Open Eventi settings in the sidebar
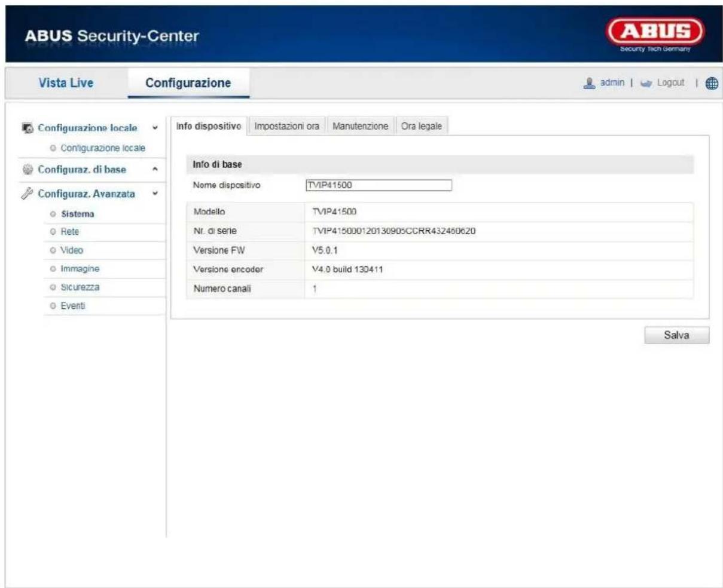The height and width of the screenshot is (588, 723). click(x=72, y=306)
